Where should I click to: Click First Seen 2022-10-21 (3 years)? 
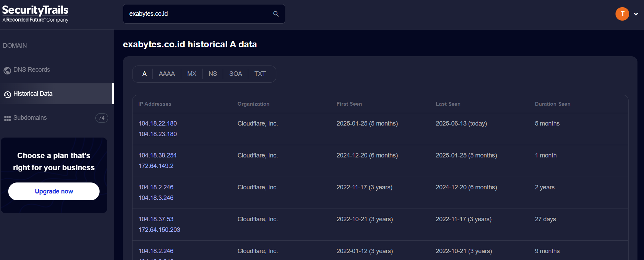tap(365, 219)
